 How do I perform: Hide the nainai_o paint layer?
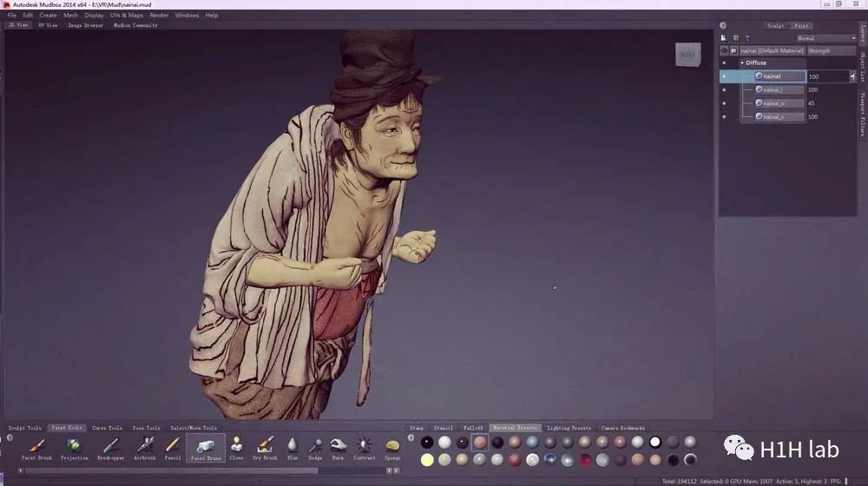tap(725, 103)
